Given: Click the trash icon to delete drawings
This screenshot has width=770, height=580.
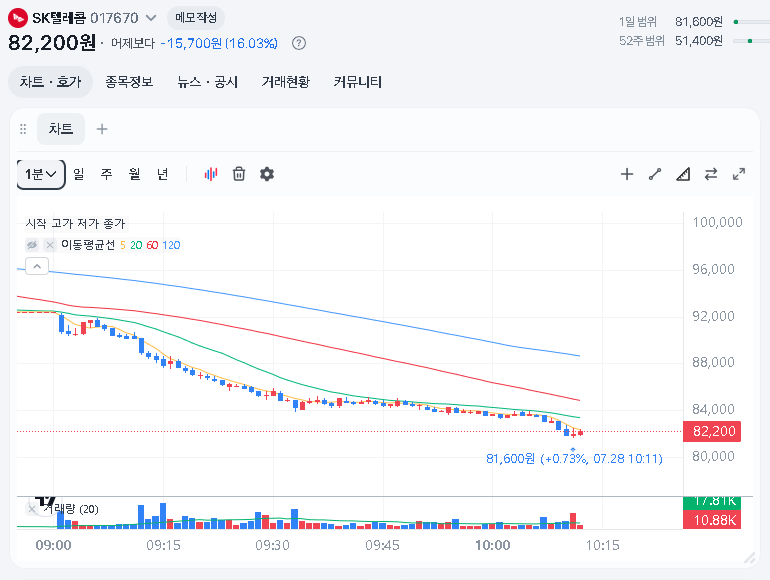Looking at the screenshot, I should click(x=239, y=174).
